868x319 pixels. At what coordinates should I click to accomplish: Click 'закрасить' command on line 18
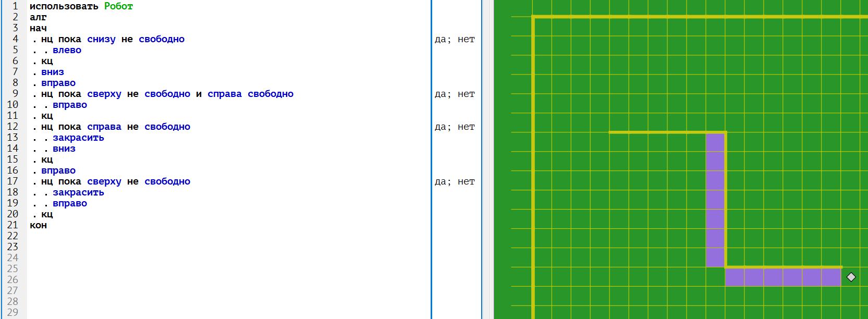[x=78, y=192]
